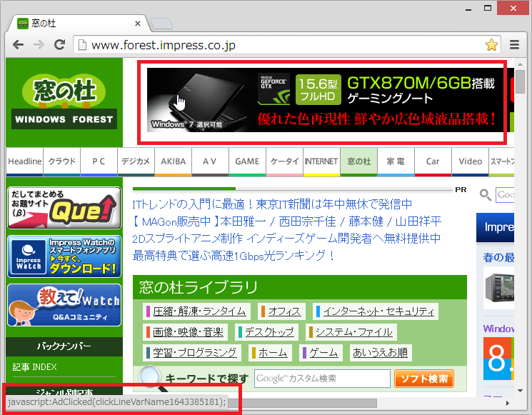532x415 pixels.
Task: Open the AKIBA navigation tab
Action: click(x=173, y=161)
